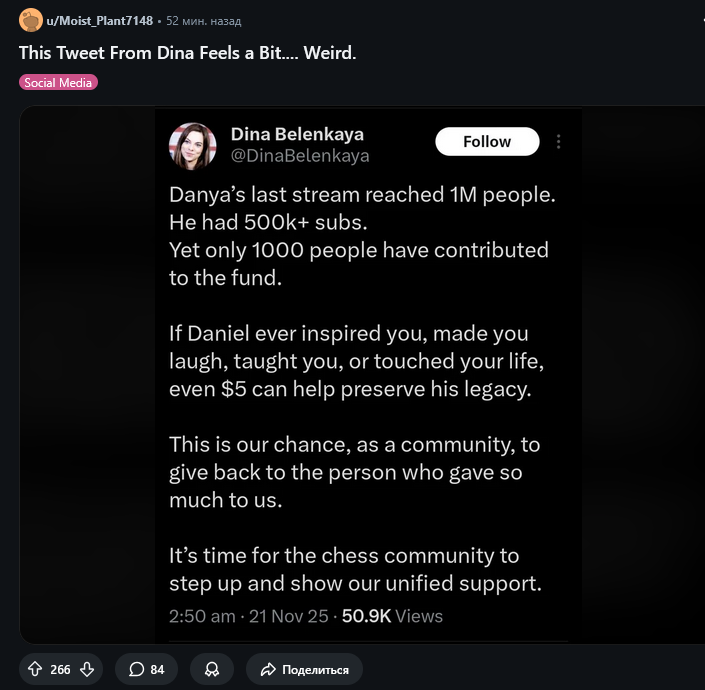Open the 84 comments speech bubble

point(147,669)
